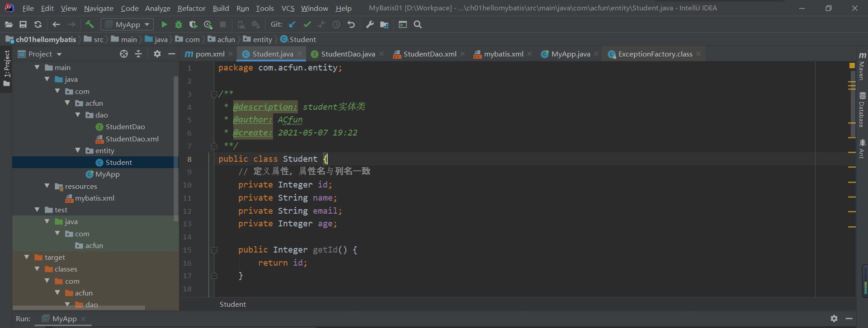Switch to the ExceptionFactory.class tab
Image resolution: width=868 pixels, height=328 pixels.
point(655,54)
